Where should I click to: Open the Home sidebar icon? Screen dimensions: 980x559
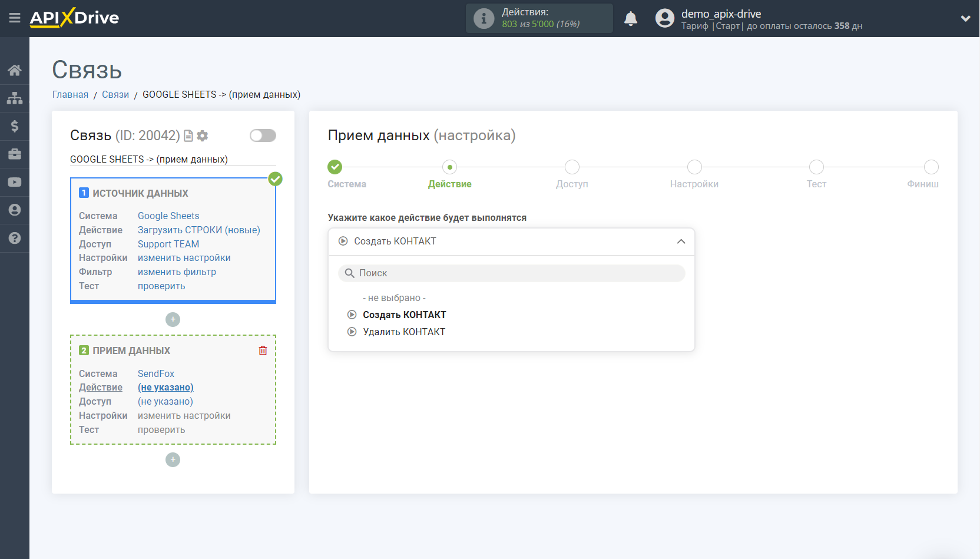[15, 70]
